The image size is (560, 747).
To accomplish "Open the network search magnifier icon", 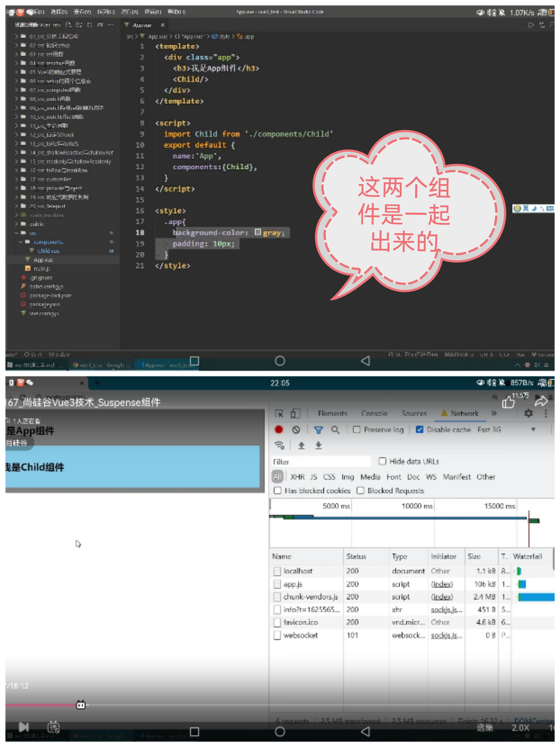I will tap(335, 429).
